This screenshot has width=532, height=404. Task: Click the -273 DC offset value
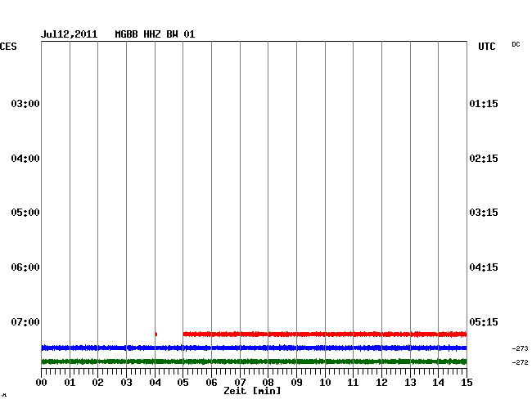click(520, 348)
